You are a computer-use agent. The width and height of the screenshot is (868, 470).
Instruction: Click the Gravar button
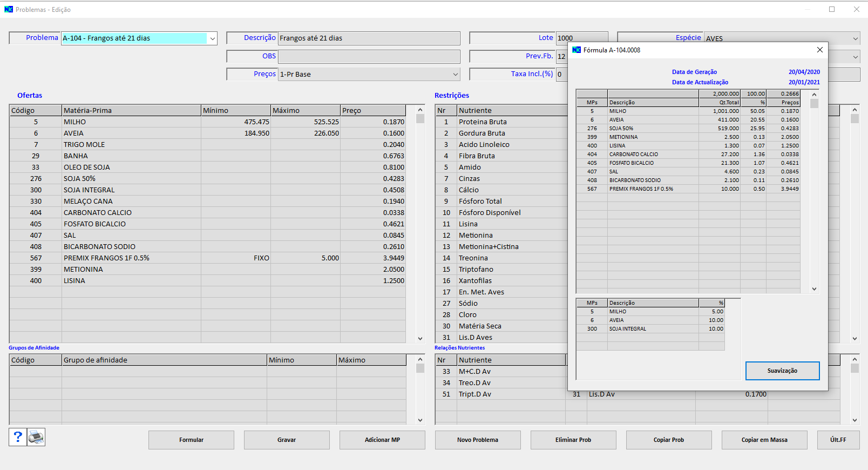tap(287, 440)
